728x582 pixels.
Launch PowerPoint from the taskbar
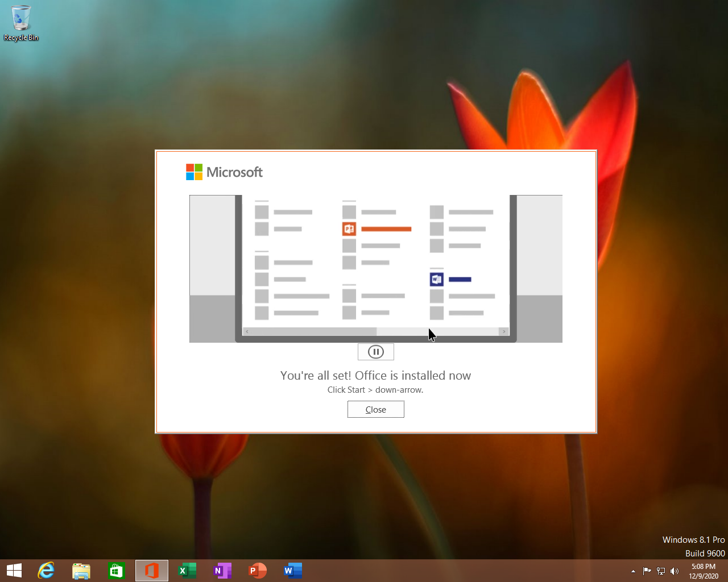coord(258,570)
